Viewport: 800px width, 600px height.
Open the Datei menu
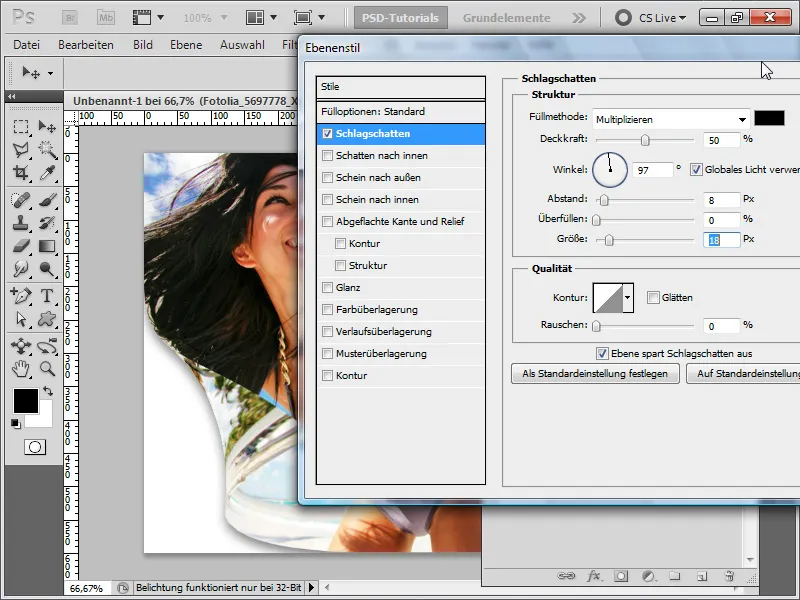tap(27, 45)
